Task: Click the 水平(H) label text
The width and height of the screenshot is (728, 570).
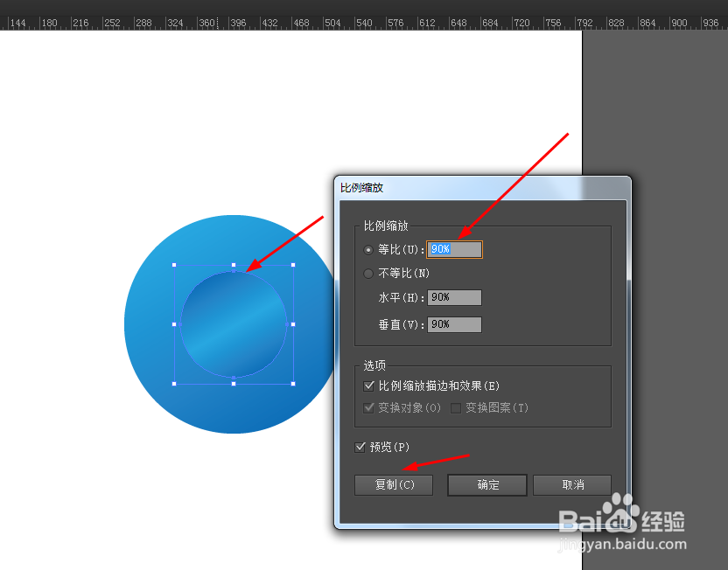Action: 401,297
